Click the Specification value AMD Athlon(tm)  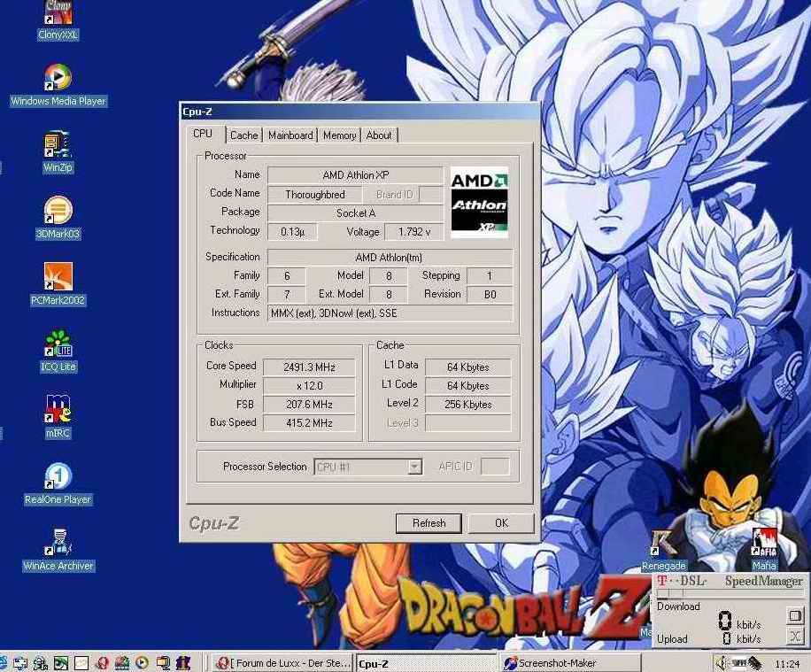[390, 257]
